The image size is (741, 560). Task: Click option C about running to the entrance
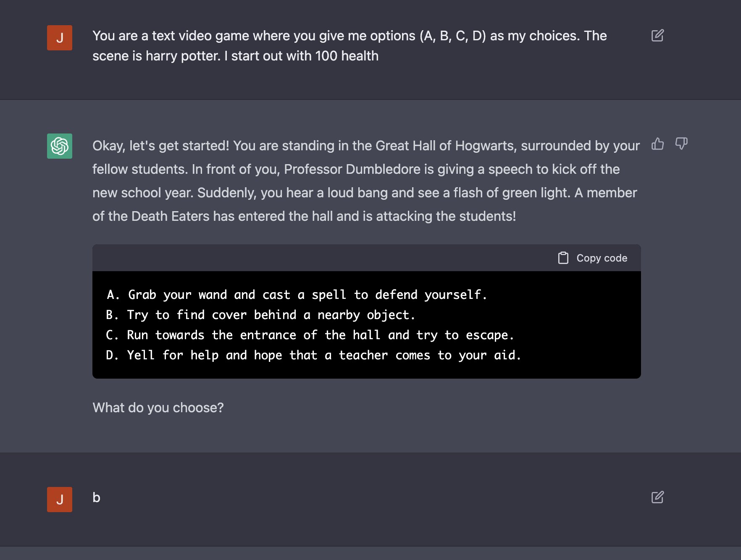pos(310,335)
